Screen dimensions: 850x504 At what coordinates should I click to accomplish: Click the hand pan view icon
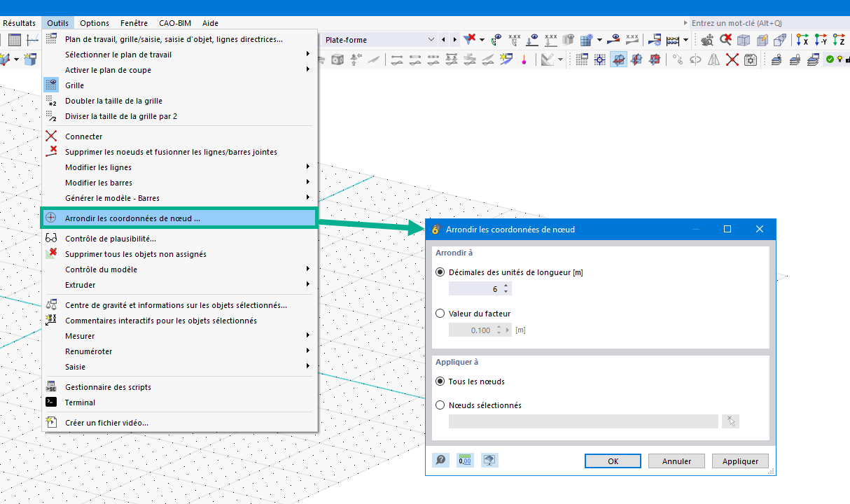click(707, 40)
